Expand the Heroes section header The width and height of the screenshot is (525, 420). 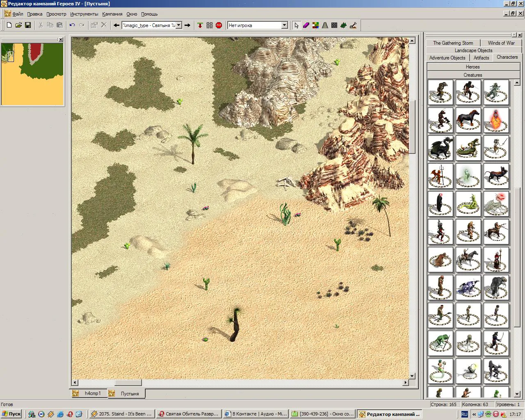click(x=472, y=67)
